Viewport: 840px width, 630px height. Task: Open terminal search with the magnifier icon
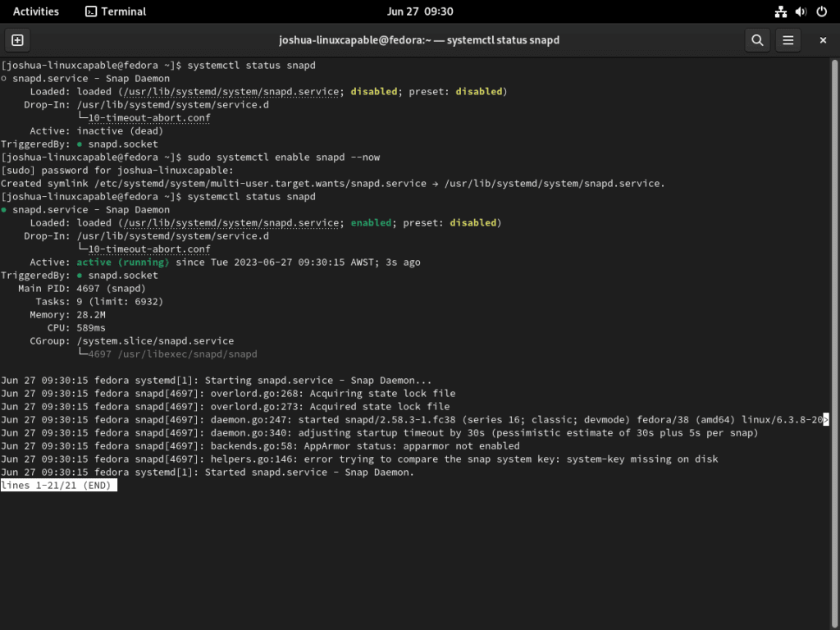pos(756,39)
